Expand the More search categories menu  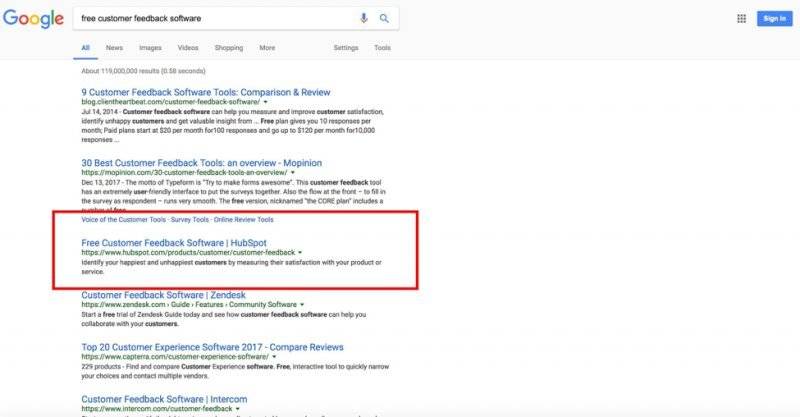[267, 47]
